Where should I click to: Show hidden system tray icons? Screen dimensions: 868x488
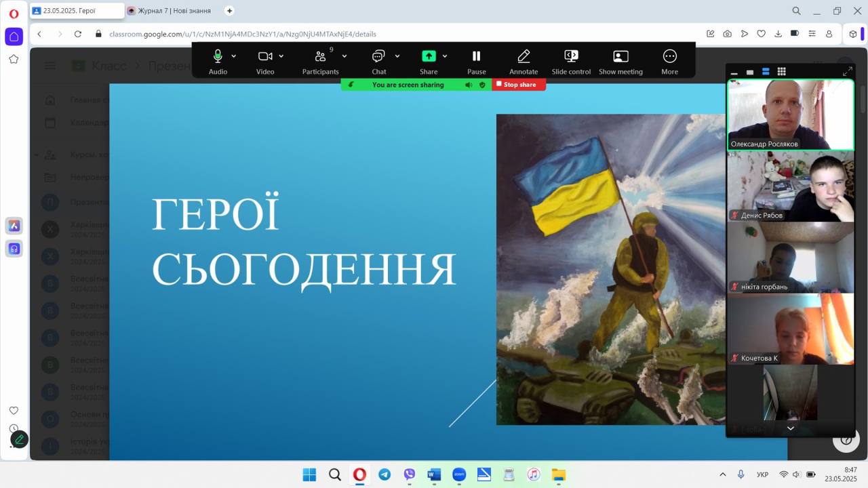[x=722, y=474]
